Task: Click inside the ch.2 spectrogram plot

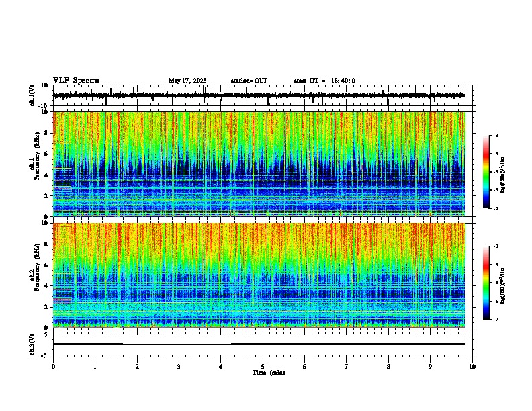Action: 259,275
